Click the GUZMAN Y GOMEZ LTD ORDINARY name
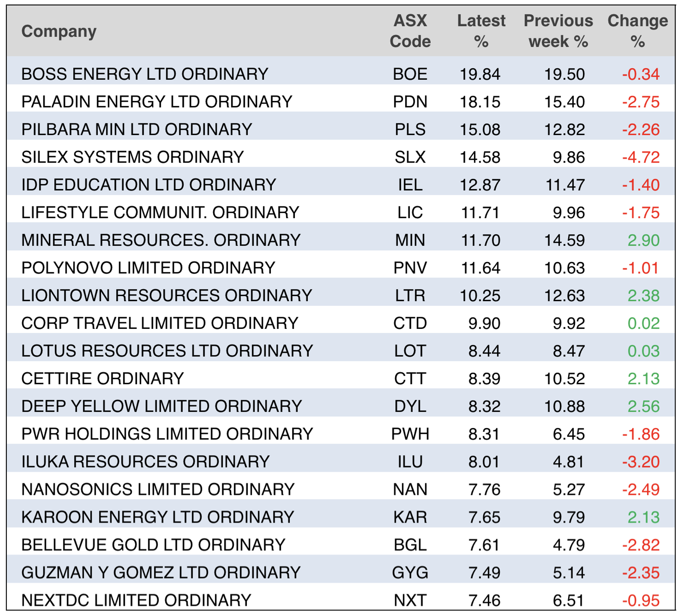The width and height of the screenshot is (678, 616). [x=161, y=572]
